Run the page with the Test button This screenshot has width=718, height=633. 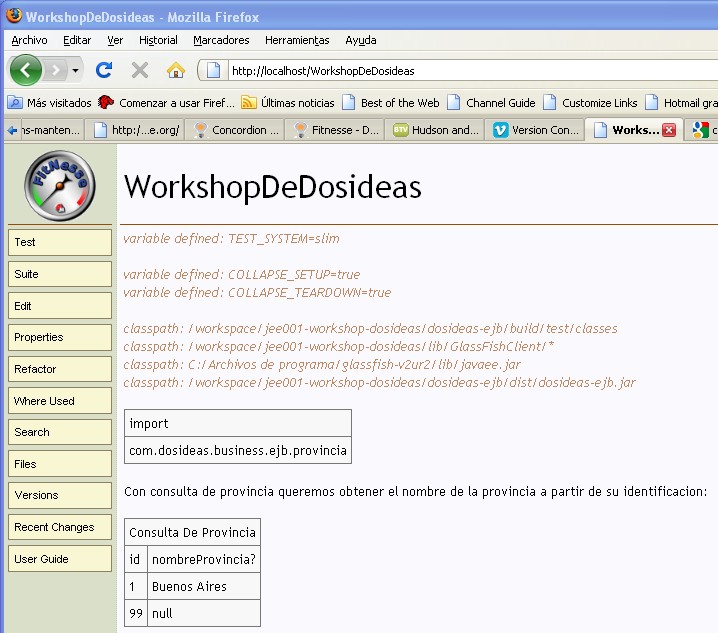pyautogui.click(x=60, y=242)
